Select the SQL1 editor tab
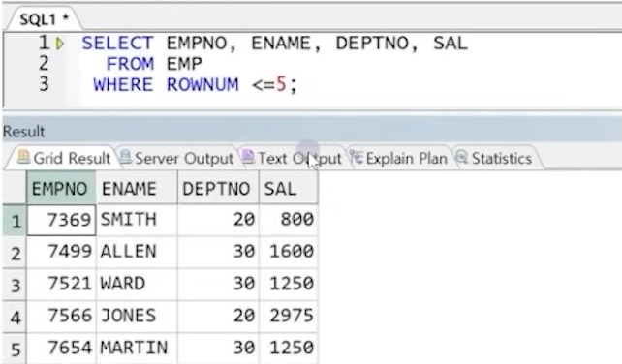Screen dimensions: 622x364 [x=44, y=19]
